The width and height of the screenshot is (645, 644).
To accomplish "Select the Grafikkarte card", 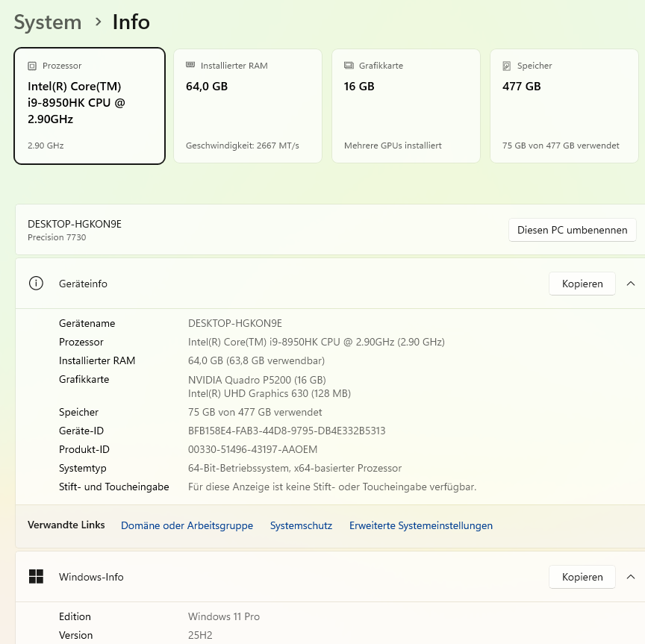I will 406,106.
